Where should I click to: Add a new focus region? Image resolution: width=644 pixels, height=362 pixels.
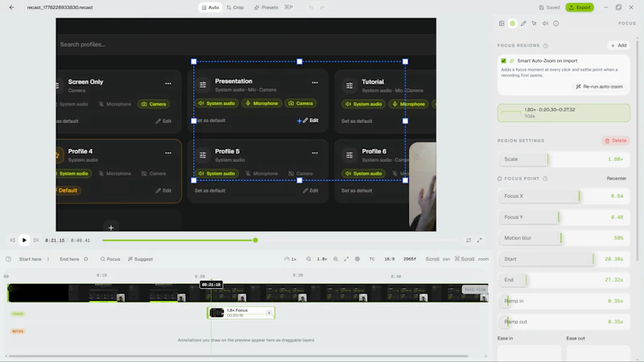(618, 46)
